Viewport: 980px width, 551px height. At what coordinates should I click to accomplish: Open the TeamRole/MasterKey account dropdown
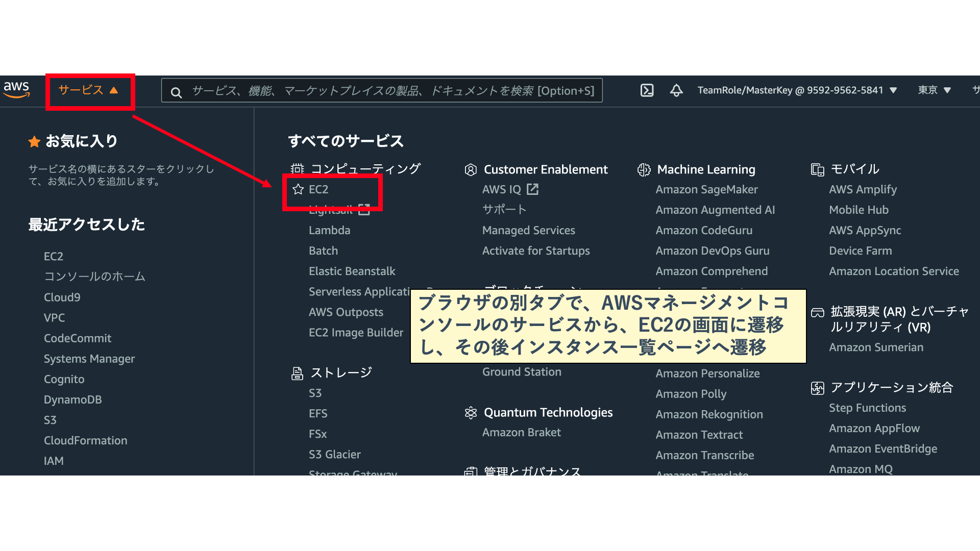[797, 90]
